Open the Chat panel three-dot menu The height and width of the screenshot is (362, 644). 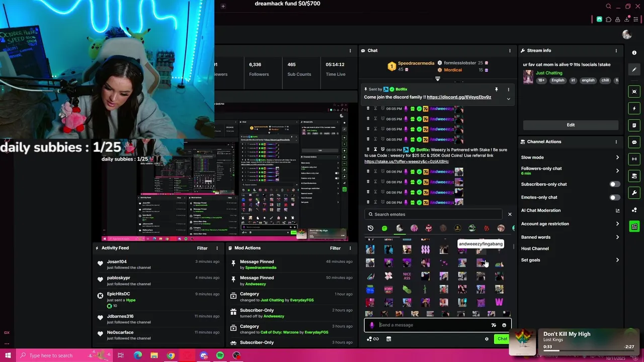pos(510,50)
